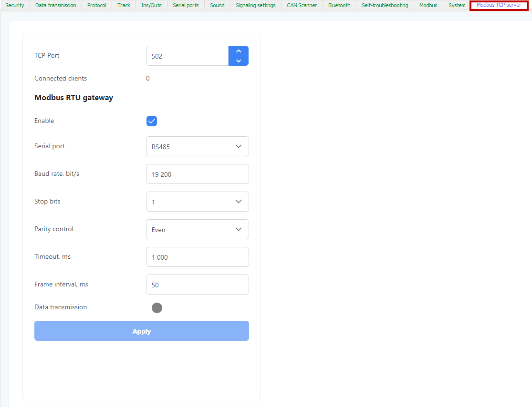Open the Serial ports tab

tap(186, 5)
